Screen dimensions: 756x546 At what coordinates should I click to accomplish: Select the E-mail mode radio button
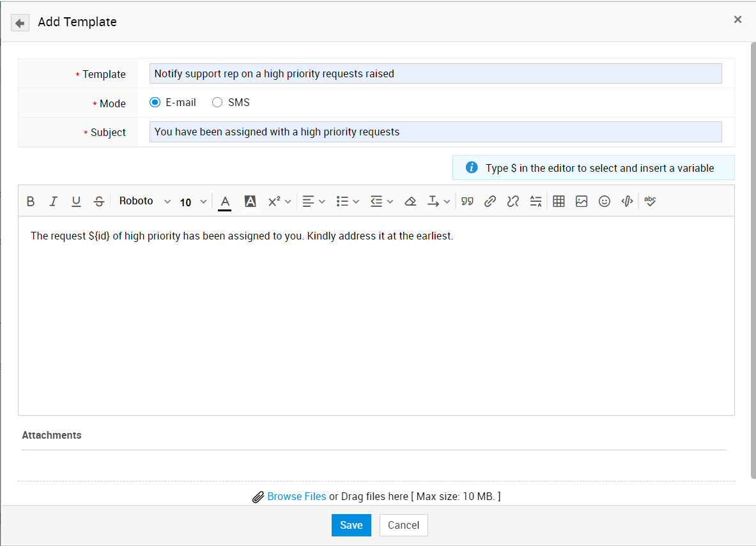[155, 102]
